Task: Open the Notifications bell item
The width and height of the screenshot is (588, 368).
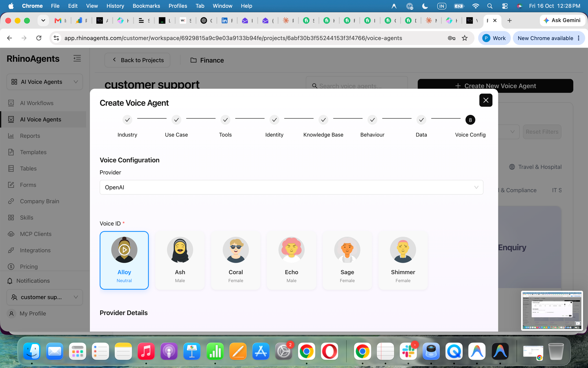Action: point(33,281)
